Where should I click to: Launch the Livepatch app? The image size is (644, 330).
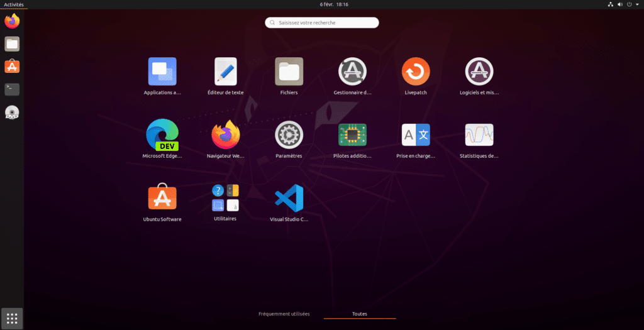click(x=416, y=72)
